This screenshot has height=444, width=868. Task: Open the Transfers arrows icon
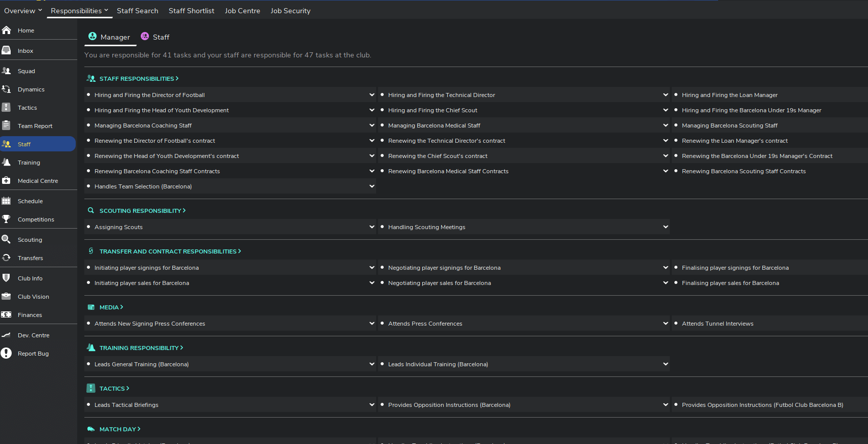point(6,258)
